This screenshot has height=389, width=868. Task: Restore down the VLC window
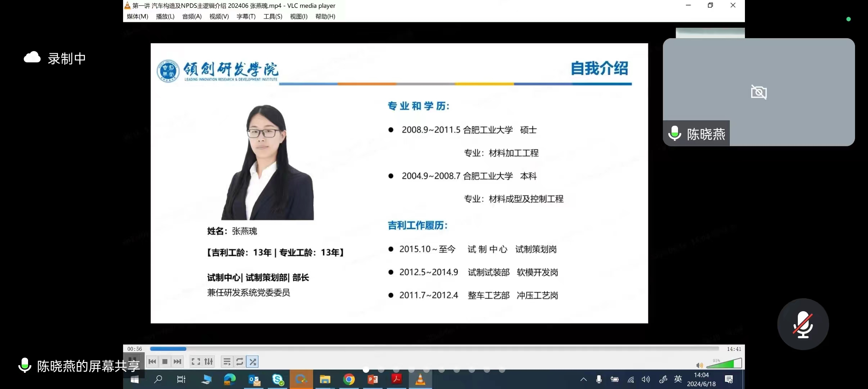click(710, 5)
